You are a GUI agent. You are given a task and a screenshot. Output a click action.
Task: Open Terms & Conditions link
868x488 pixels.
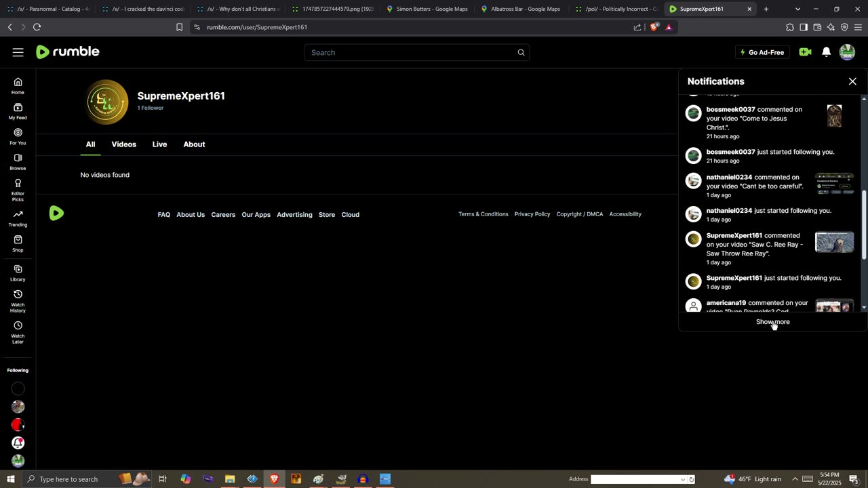click(x=483, y=214)
